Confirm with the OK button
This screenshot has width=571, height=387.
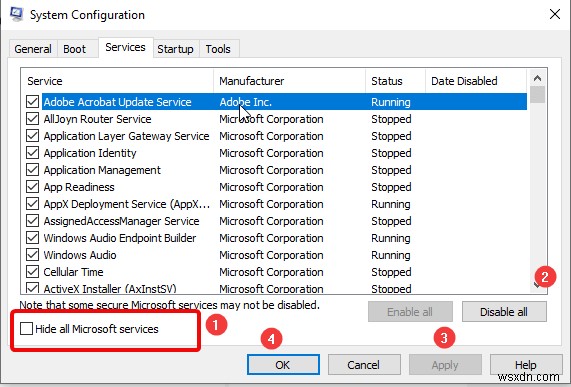283,364
